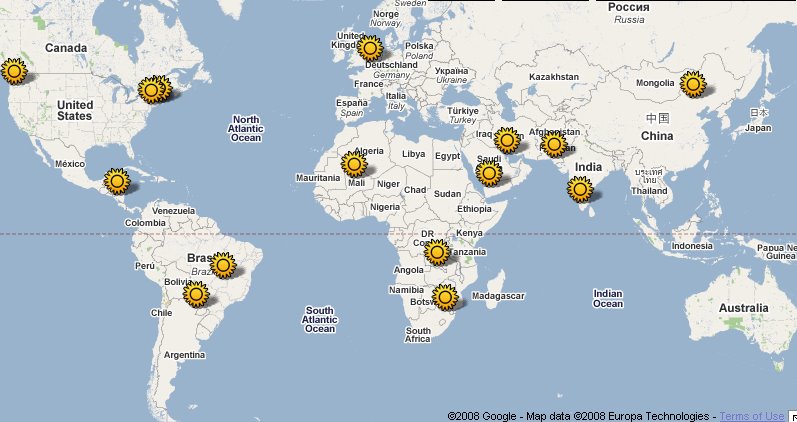
Task: Open the sun marker beside United Kingdom
Action: point(370,48)
